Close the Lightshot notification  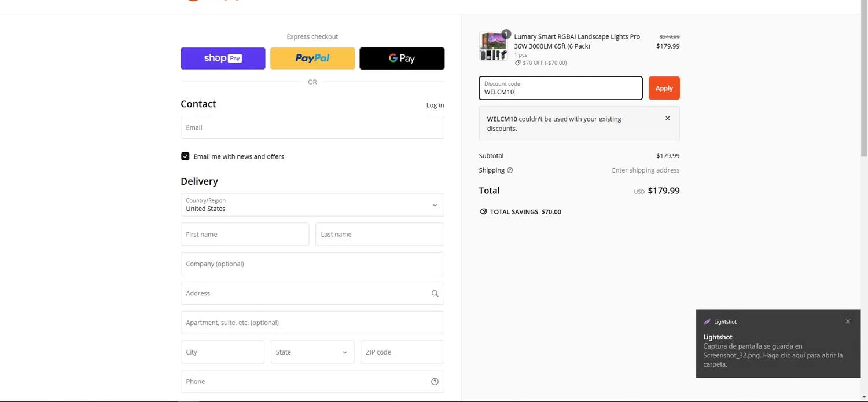pos(848,321)
